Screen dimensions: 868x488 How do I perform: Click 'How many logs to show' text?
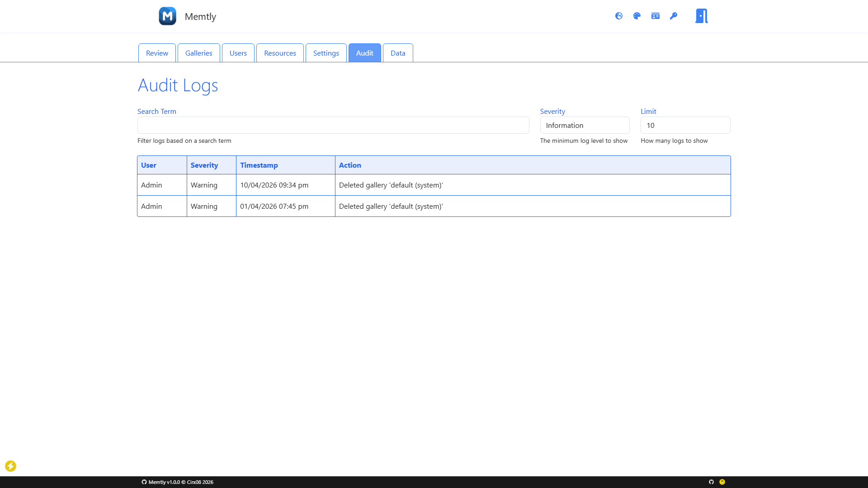click(674, 141)
